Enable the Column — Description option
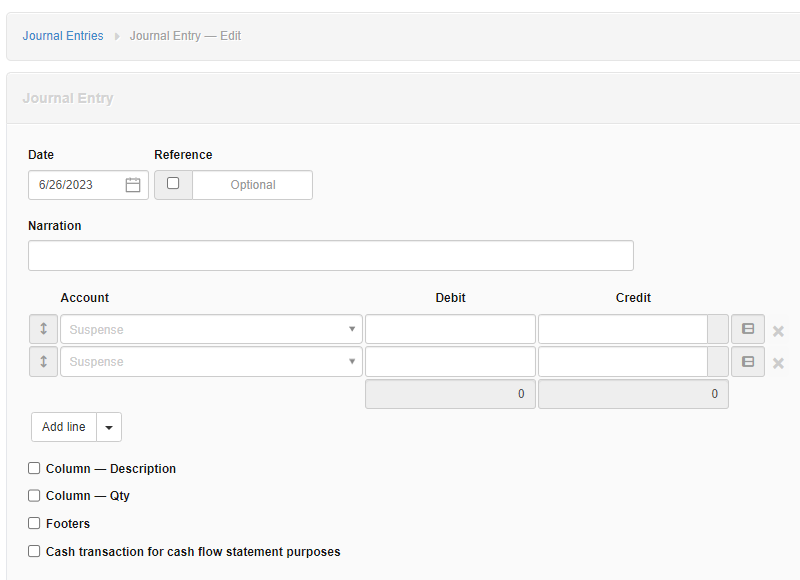 click(x=33, y=468)
